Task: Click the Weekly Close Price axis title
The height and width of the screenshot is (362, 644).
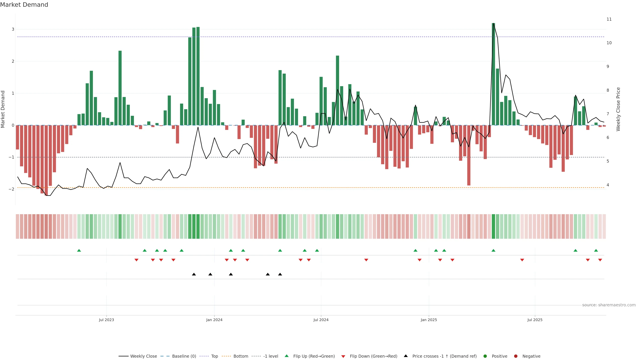Action: 618,109
